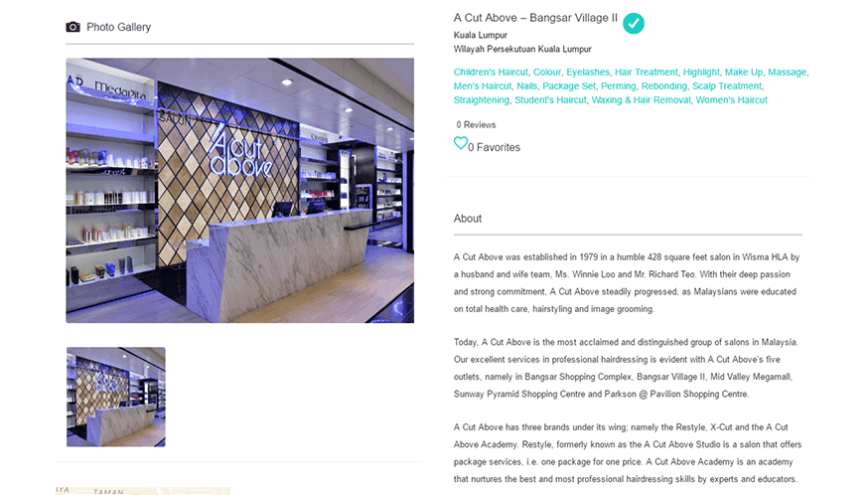Screen dimensions: 868x495
Task: Open the small salon thumbnail photo
Action: pos(115,397)
